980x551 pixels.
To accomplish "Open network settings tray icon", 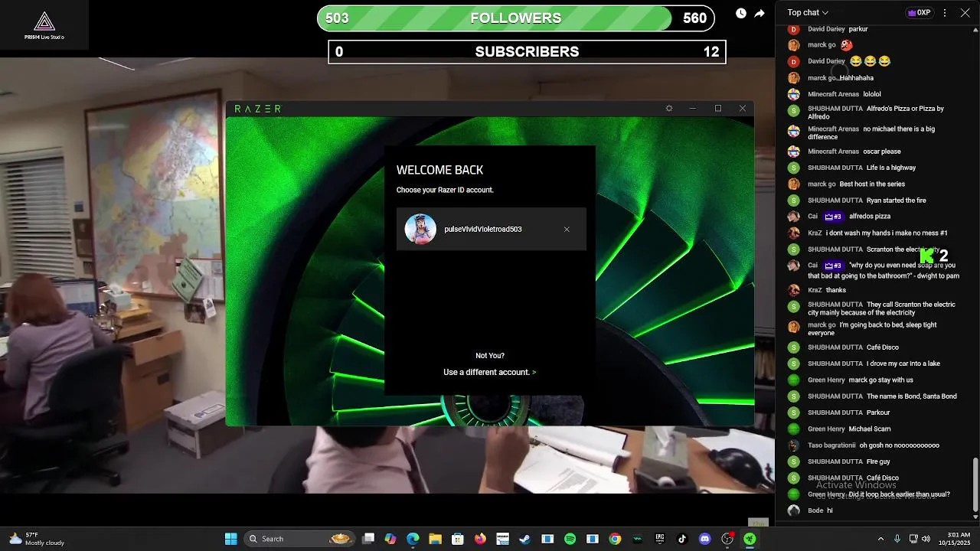I will (913, 539).
